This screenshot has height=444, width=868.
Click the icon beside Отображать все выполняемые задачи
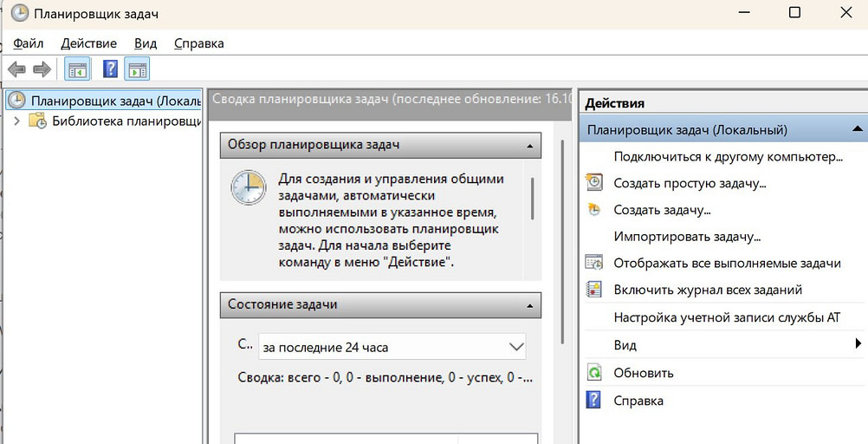tap(594, 263)
